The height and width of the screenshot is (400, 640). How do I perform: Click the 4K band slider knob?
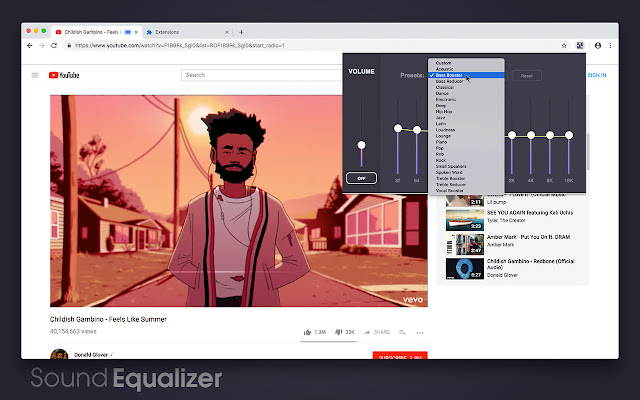point(531,135)
